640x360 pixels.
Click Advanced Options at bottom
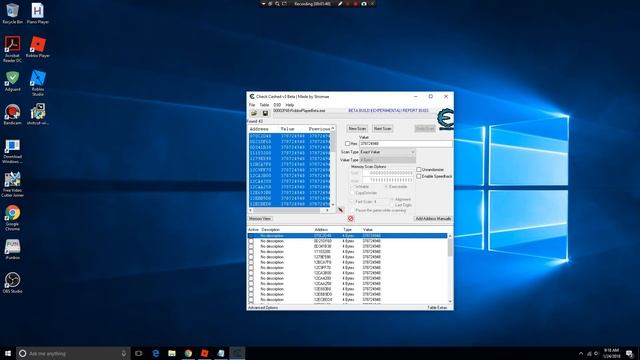(x=263, y=308)
